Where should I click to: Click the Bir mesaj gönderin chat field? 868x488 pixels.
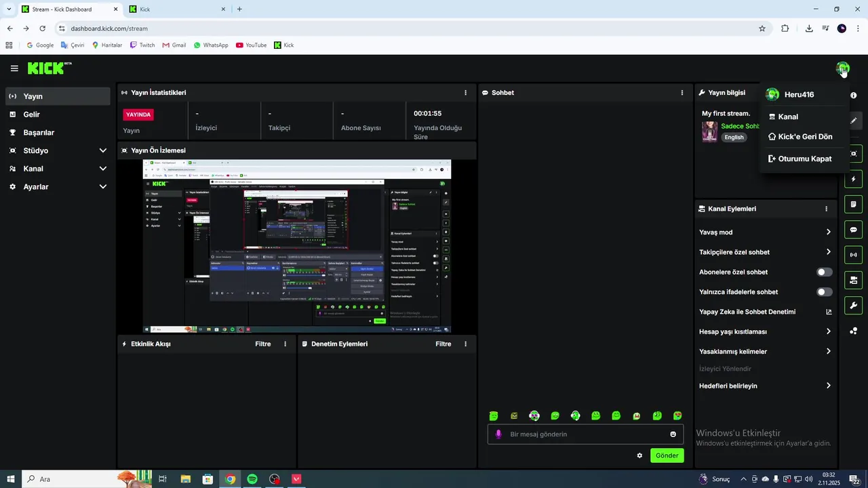coord(585,434)
